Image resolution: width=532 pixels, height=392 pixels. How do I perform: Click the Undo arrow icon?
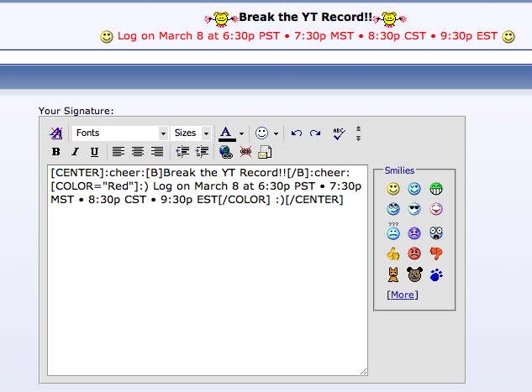tap(296, 133)
